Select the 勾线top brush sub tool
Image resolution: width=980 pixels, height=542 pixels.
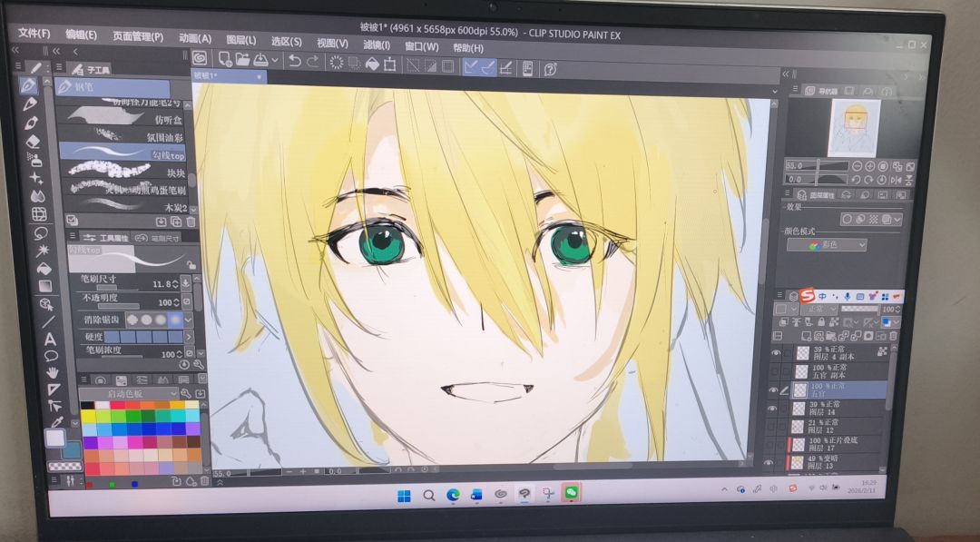click(x=122, y=153)
